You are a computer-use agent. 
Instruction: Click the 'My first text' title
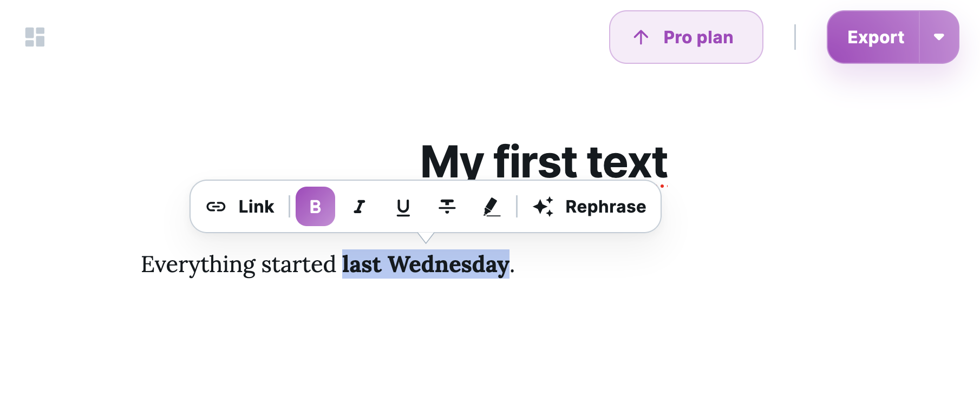[x=544, y=161]
